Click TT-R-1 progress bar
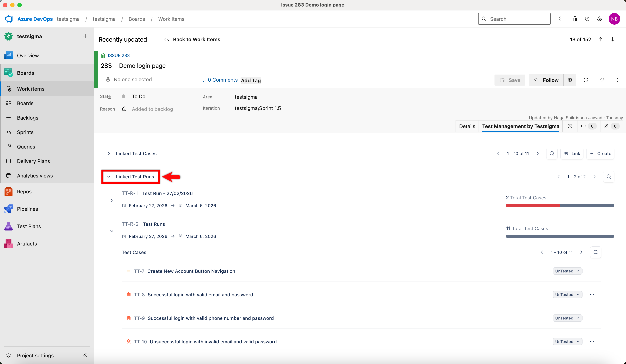Viewport: 626px width, 364px height. coord(560,206)
